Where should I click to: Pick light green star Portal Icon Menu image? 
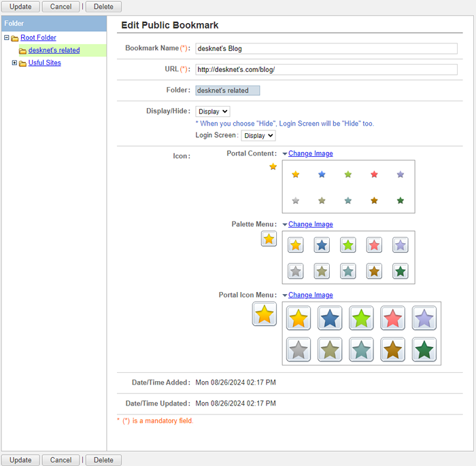point(361,318)
